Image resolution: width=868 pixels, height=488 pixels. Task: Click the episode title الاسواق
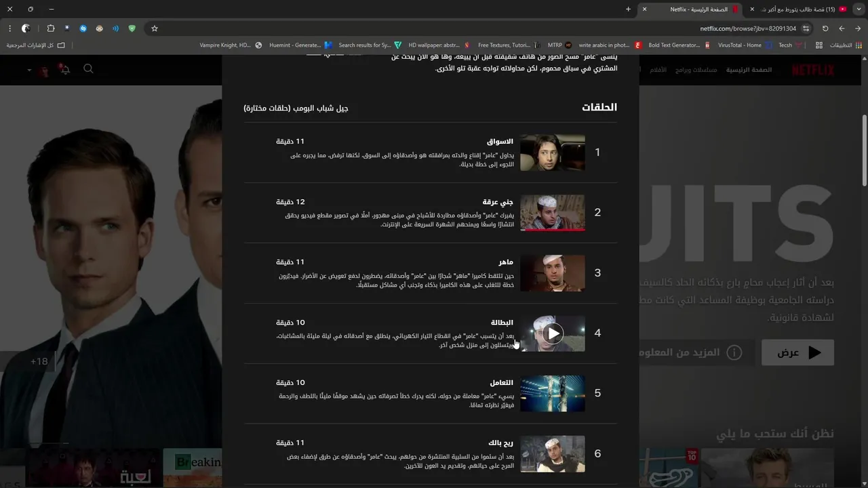coord(500,142)
